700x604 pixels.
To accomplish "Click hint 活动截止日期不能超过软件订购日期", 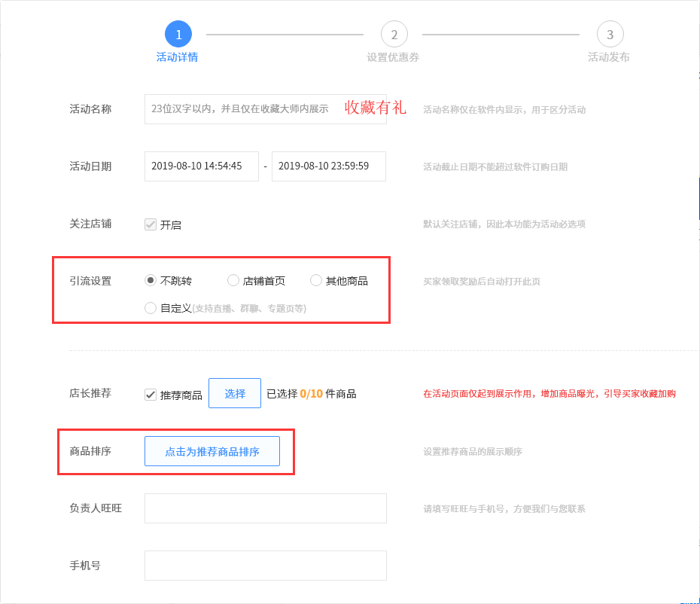I will [x=495, y=166].
